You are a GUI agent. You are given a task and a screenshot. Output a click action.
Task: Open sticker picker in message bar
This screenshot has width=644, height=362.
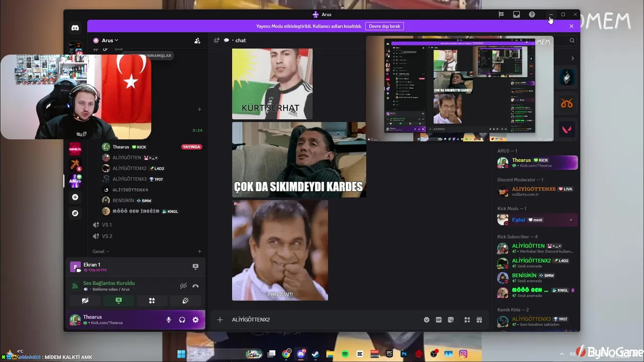451,320
